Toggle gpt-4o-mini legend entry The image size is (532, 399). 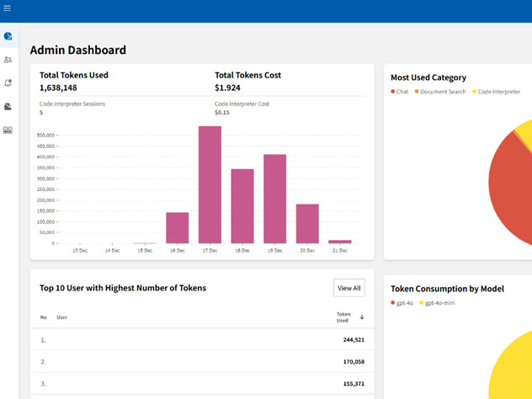pyautogui.click(x=438, y=302)
